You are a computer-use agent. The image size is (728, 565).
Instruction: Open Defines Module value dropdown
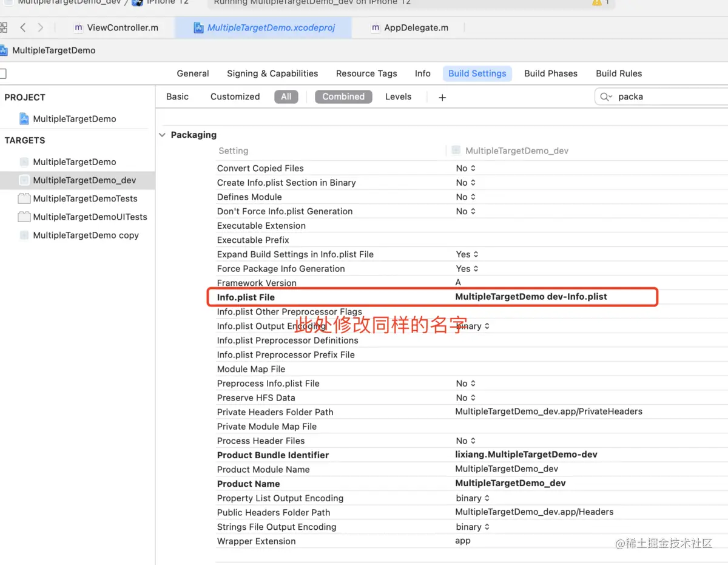tap(466, 197)
